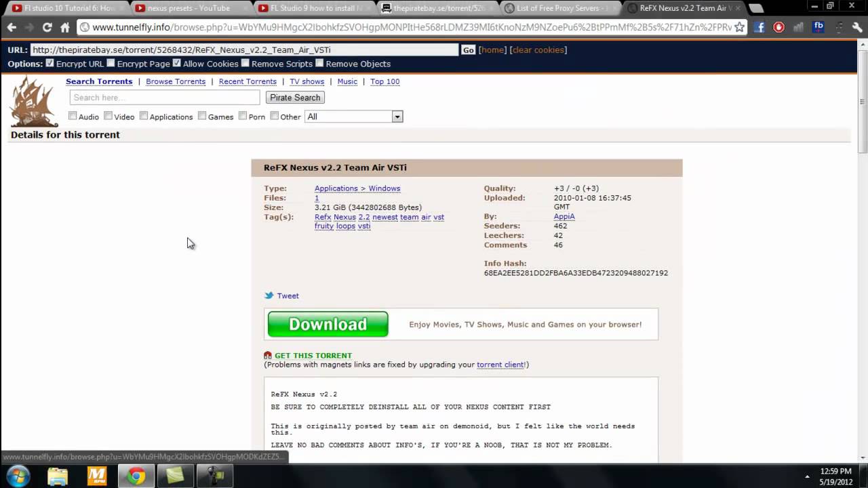The height and width of the screenshot is (488, 868).
Task: Click GET THIS TORRENT magnet link
Action: tap(313, 355)
